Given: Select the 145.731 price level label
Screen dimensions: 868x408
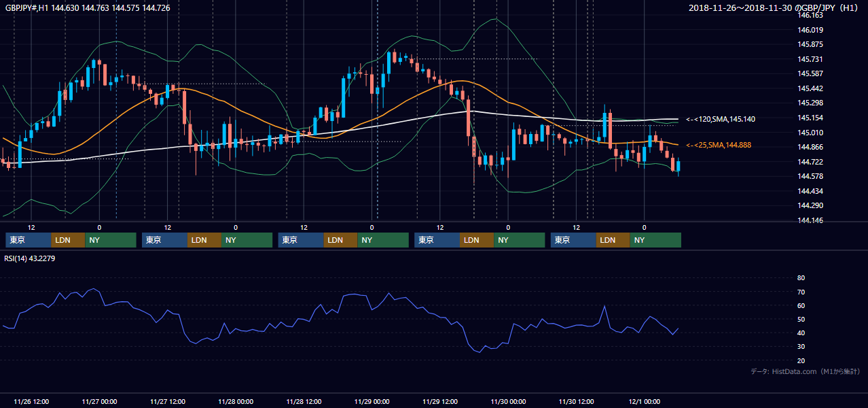Looking at the screenshot, I should tap(810, 59).
